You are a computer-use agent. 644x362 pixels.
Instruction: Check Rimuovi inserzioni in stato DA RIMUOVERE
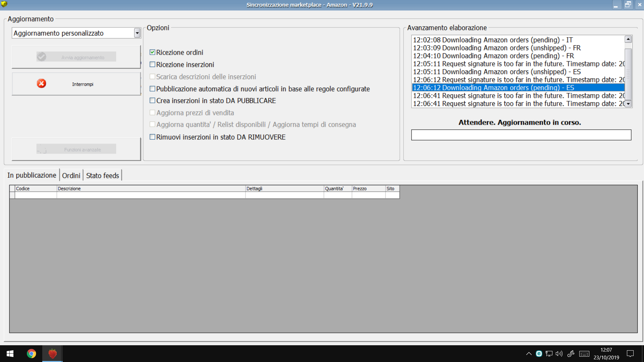pyautogui.click(x=152, y=137)
